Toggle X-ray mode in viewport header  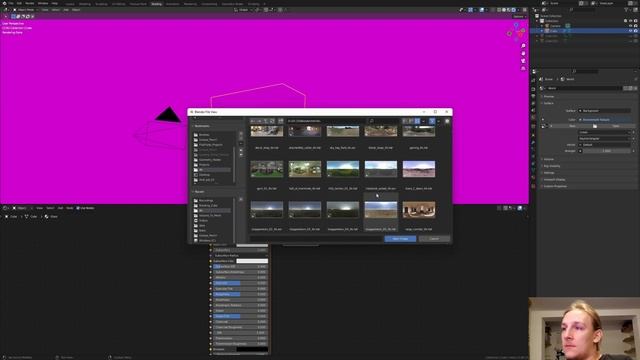493,10
